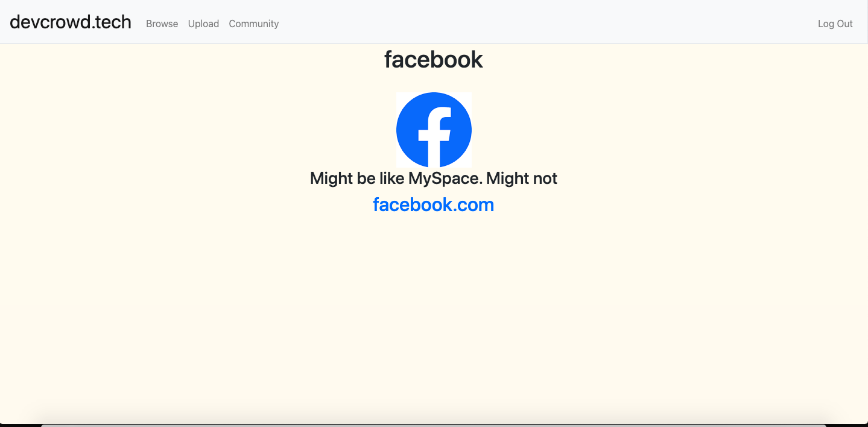
Task: Click the empty cream page area below link
Action: pyautogui.click(x=434, y=314)
